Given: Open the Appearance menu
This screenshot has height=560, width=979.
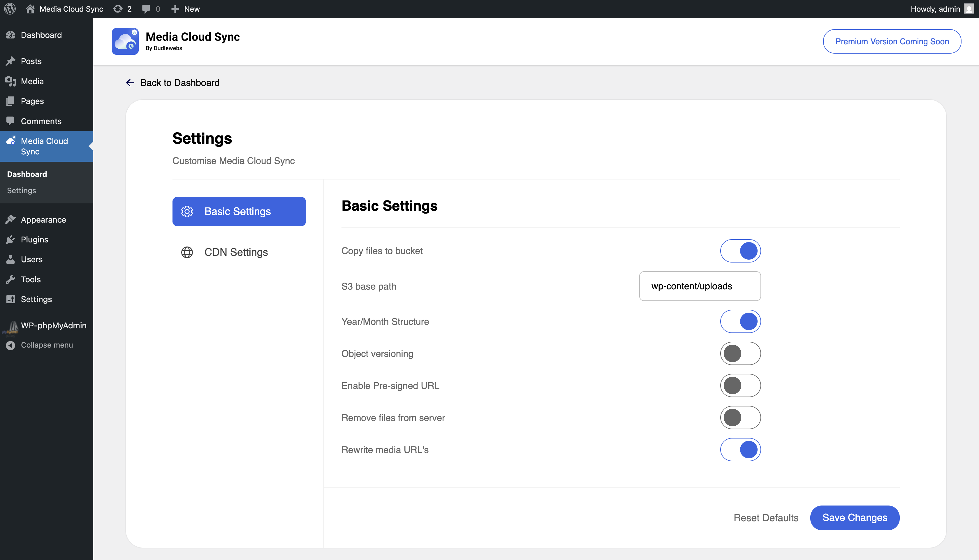Looking at the screenshot, I should click(47, 220).
